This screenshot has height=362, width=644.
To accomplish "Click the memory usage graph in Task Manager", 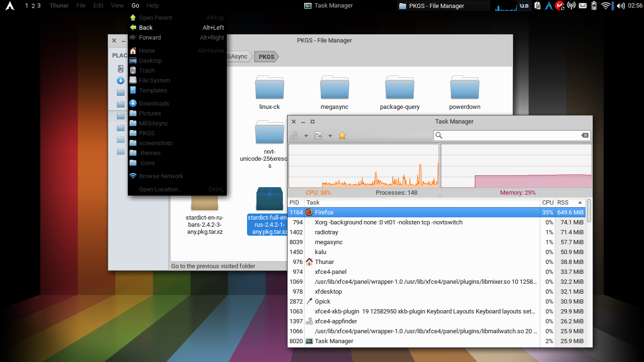I will coord(516,166).
